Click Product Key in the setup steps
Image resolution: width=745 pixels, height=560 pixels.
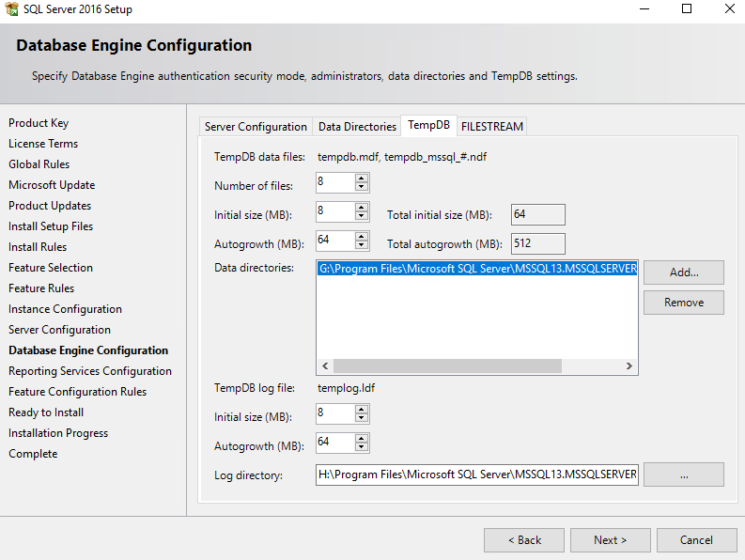pyautogui.click(x=39, y=123)
